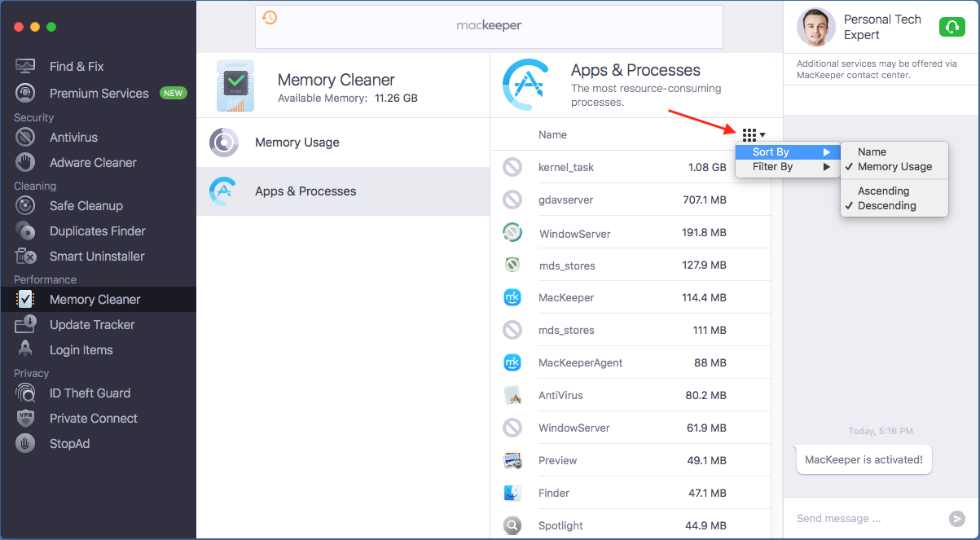Click the gdavserver process icon
This screenshot has width=980, height=540.
[512, 200]
